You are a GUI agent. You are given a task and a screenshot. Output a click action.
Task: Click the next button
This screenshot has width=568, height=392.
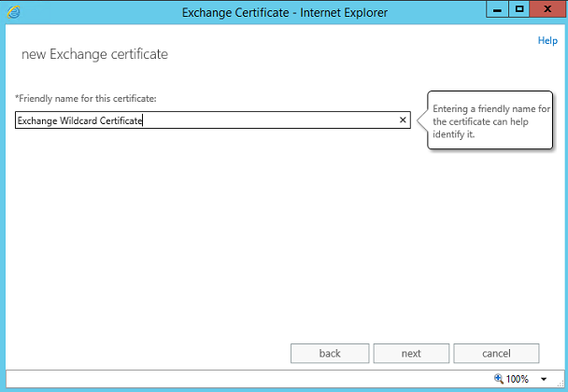tap(411, 354)
